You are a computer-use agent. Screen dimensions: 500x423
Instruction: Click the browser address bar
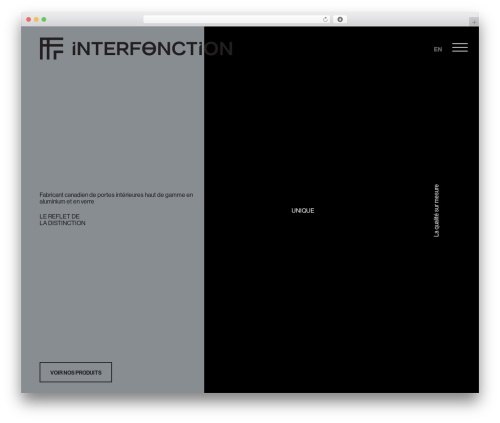237,19
